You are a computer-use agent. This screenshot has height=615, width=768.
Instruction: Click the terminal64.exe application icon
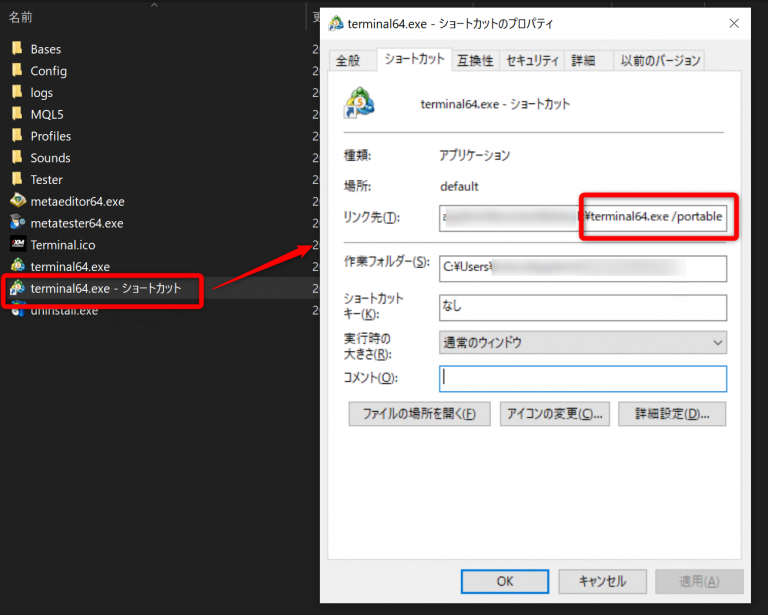tap(17, 267)
